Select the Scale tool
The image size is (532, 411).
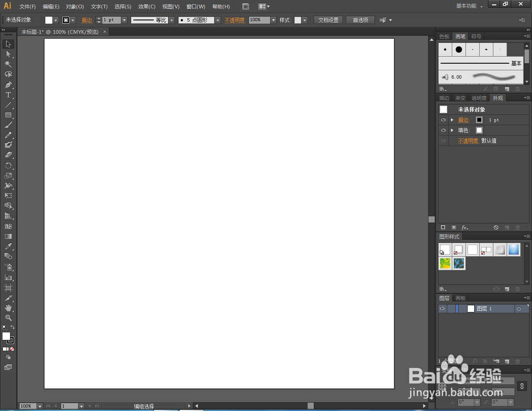click(8, 176)
